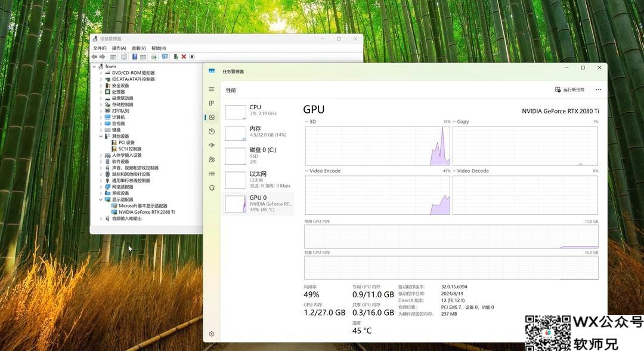The width and height of the screenshot is (644, 351).
Task: Open the Users icon in Task Manager sidebar
Action: (x=212, y=159)
